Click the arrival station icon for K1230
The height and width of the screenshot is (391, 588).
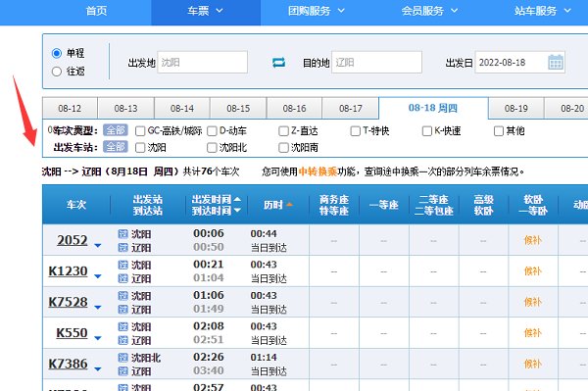(x=123, y=278)
